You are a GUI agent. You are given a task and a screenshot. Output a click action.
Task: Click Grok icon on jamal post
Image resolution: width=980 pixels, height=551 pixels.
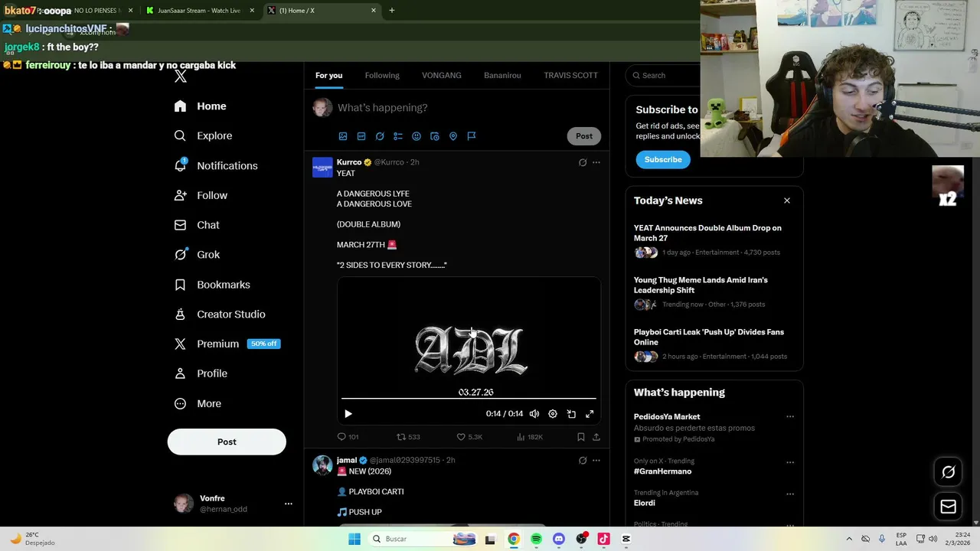point(583,461)
